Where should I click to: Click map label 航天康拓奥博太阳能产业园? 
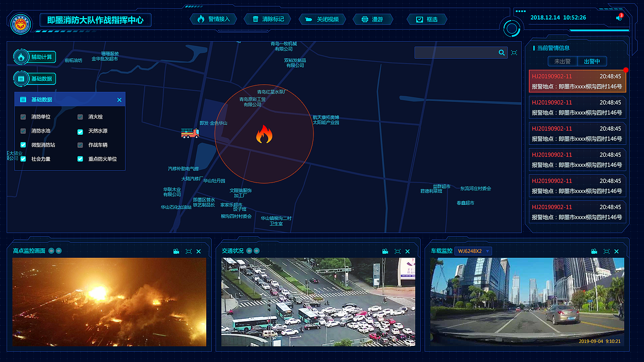pyautogui.click(x=326, y=120)
